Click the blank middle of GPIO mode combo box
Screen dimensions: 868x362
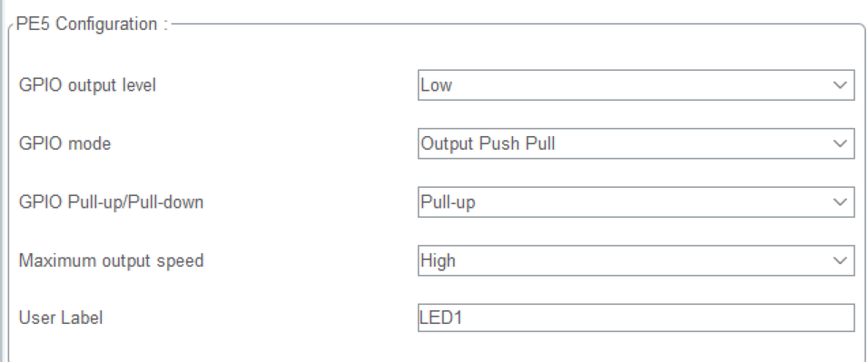click(691, 144)
